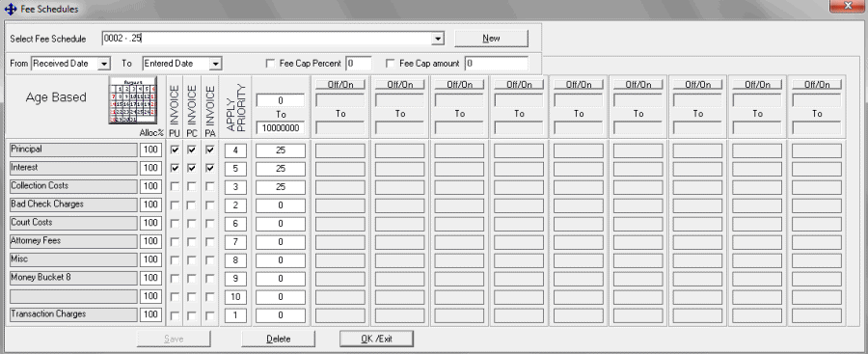Open the Select Fee Schedule dropdown
Image resolution: width=868 pixels, height=354 pixels.
point(438,39)
